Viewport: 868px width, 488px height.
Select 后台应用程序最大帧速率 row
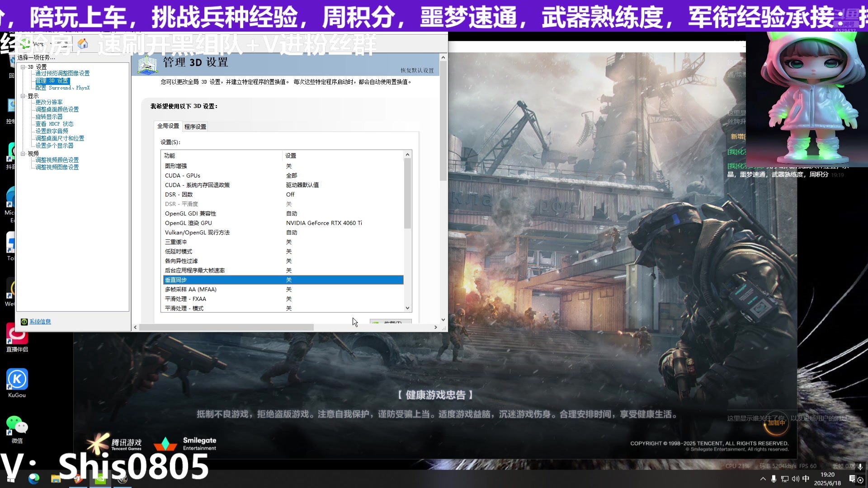pyautogui.click(x=283, y=270)
